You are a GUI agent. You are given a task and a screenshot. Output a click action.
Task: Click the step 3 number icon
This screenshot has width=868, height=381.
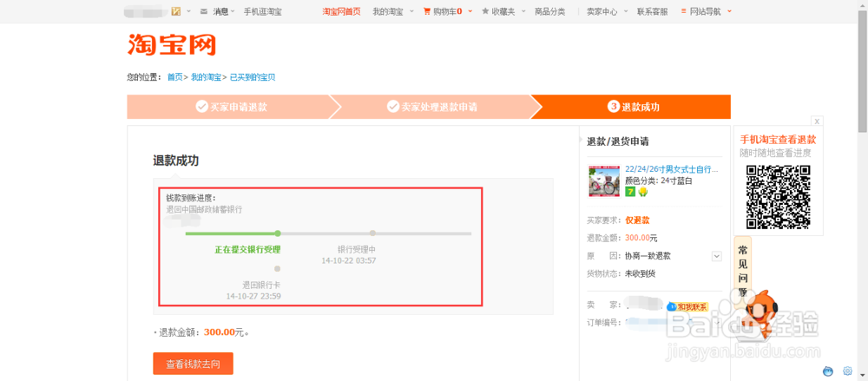613,107
